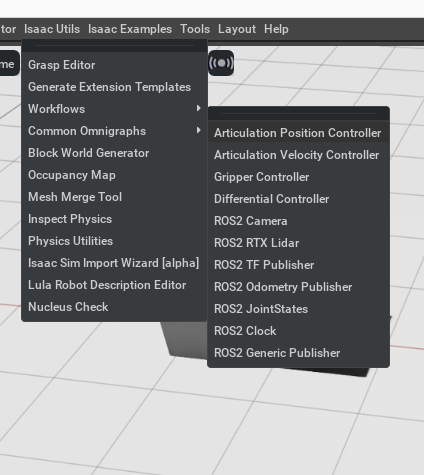Open the Layout menu
Screen dimensions: 424x475
click(x=237, y=29)
